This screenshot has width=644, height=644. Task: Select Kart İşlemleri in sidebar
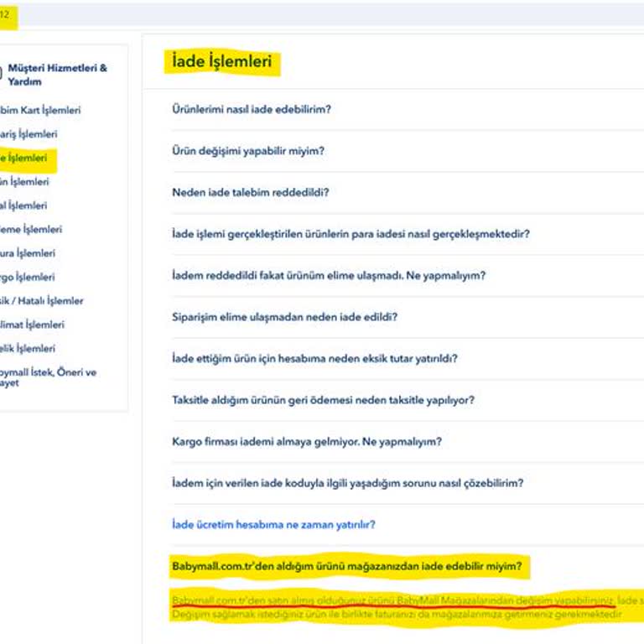40,110
